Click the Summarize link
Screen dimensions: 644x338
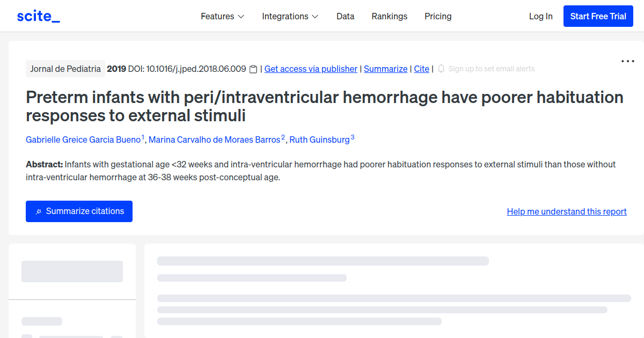point(385,69)
